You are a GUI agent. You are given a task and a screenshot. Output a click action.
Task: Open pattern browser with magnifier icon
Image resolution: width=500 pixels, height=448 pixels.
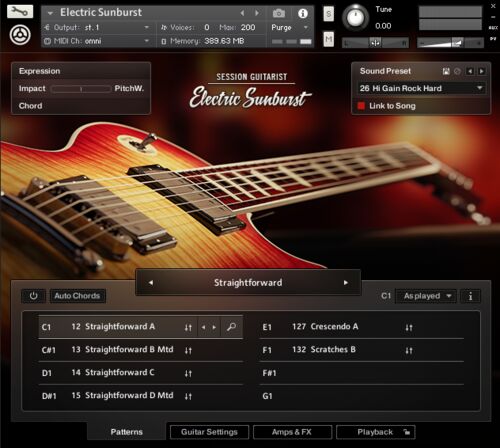tap(231, 327)
